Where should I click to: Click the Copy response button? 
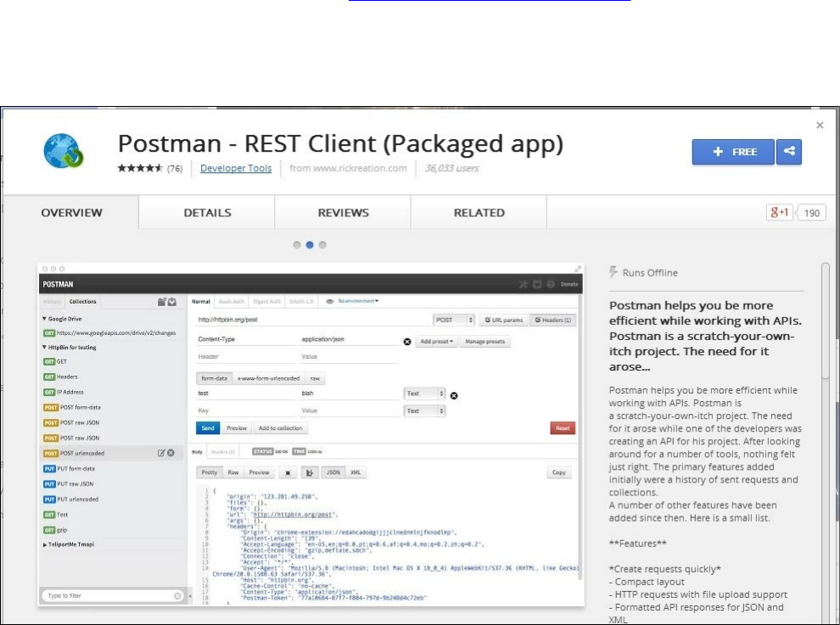tap(559, 472)
